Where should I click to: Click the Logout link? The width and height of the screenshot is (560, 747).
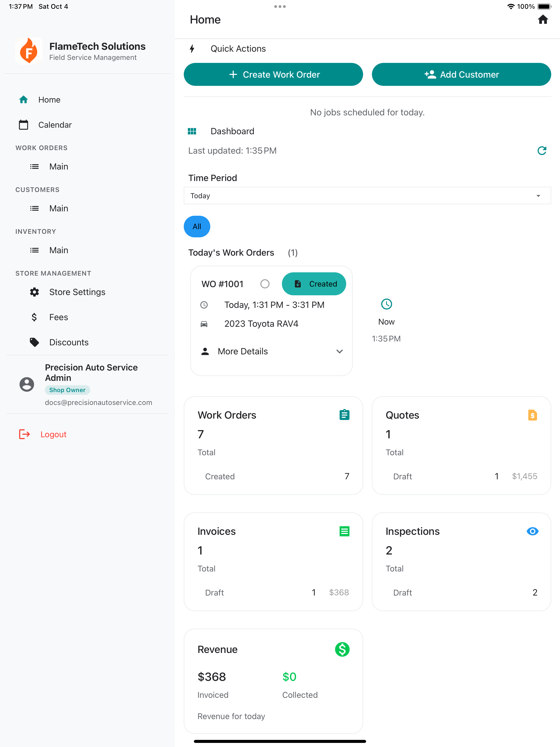point(53,434)
